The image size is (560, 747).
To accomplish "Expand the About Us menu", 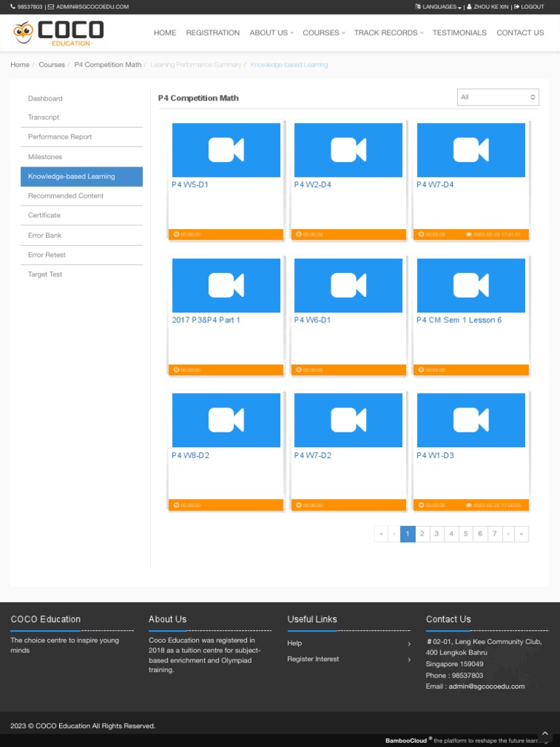I will click(271, 33).
